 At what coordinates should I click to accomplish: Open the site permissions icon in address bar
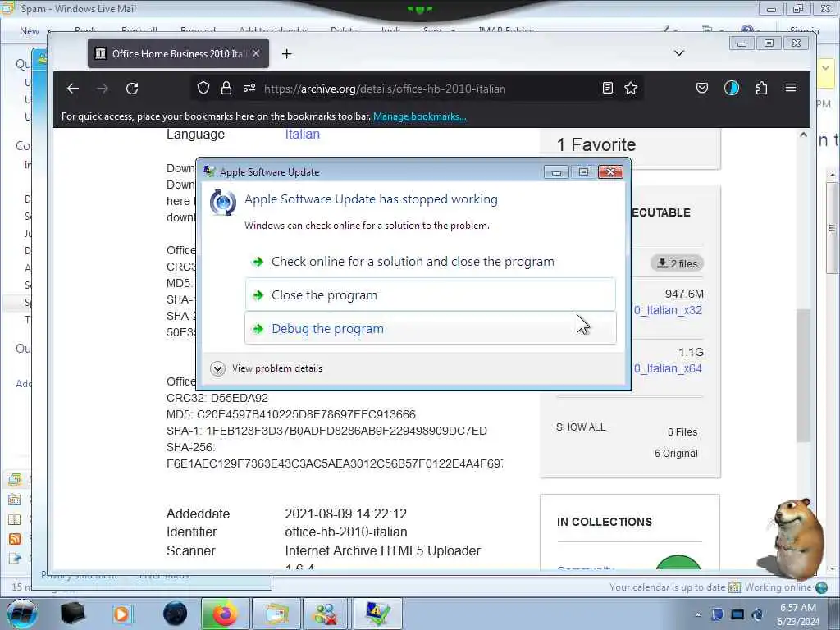click(x=249, y=89)
